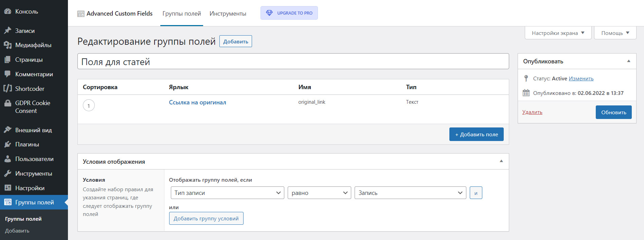Image resolution: width=644 pixels, height=240 pixels.
Task: Open Записи via its pin icon
Action: click(x=7, y=31)
